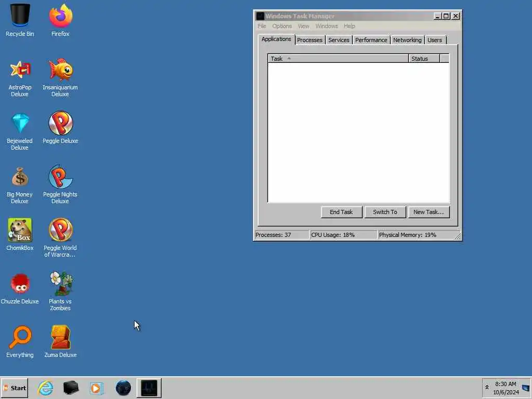Click the Switch To button

(x=385, y=212)
